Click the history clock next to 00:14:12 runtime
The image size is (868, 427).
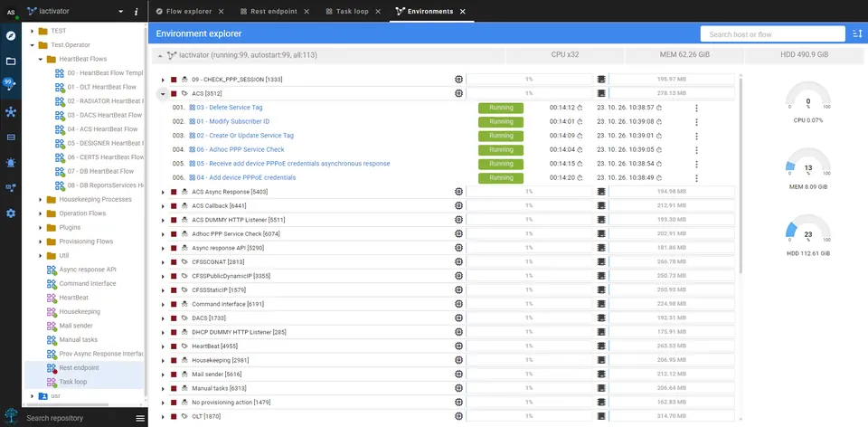point(580,108)
